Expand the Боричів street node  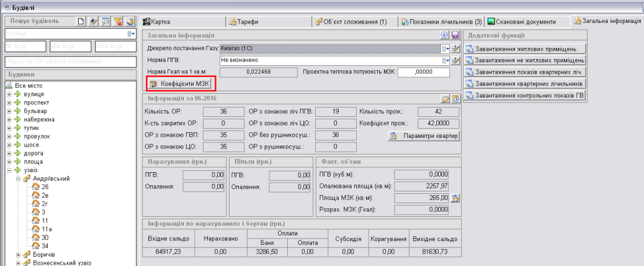(x=18, y=254)
